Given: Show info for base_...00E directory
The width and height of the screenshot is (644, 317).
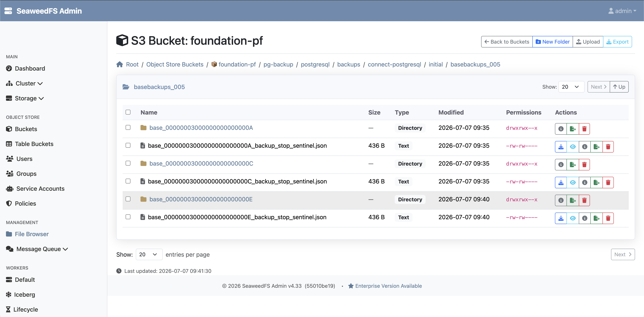Looking at the screenshot, I should [561, 200].
